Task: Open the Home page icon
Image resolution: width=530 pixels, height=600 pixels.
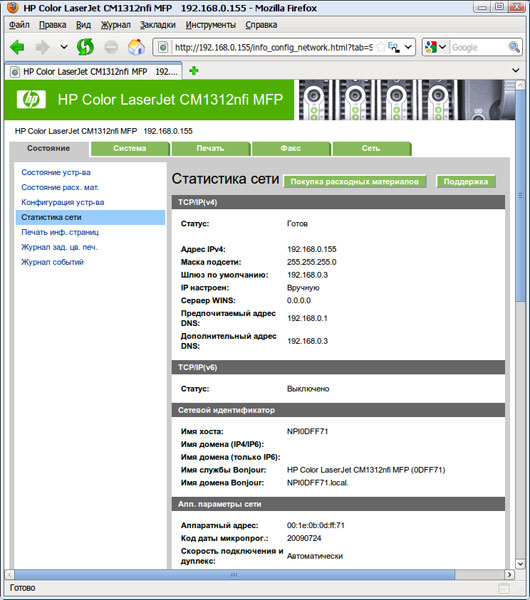Action: coord(136,47)
